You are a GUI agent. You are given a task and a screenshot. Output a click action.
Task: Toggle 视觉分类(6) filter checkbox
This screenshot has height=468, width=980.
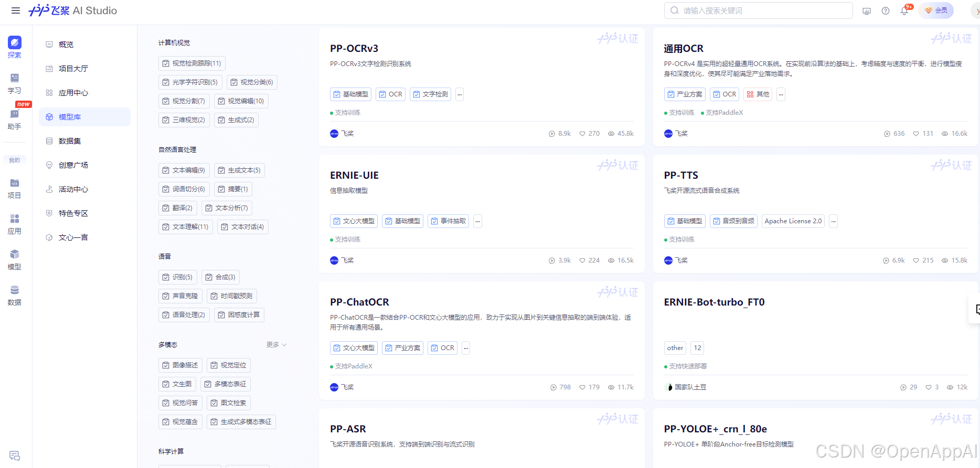[252, 82]
